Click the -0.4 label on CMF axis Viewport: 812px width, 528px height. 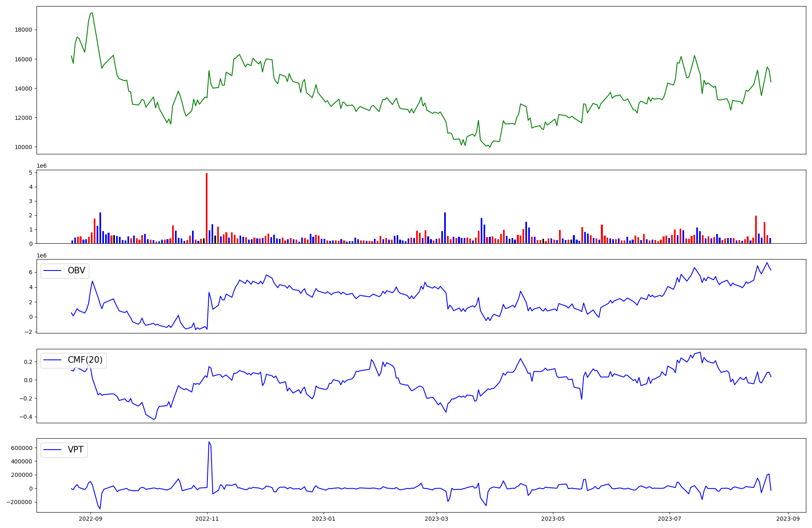point(26,417)
